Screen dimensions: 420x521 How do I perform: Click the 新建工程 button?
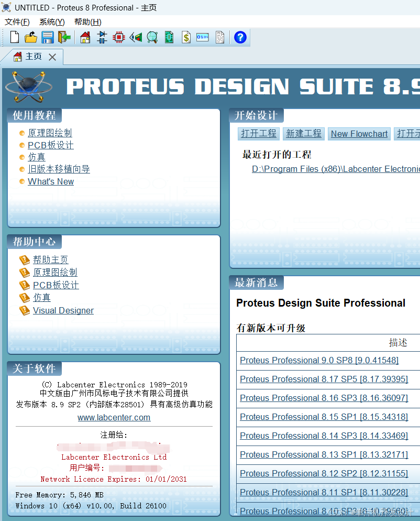tap(304, 134)
